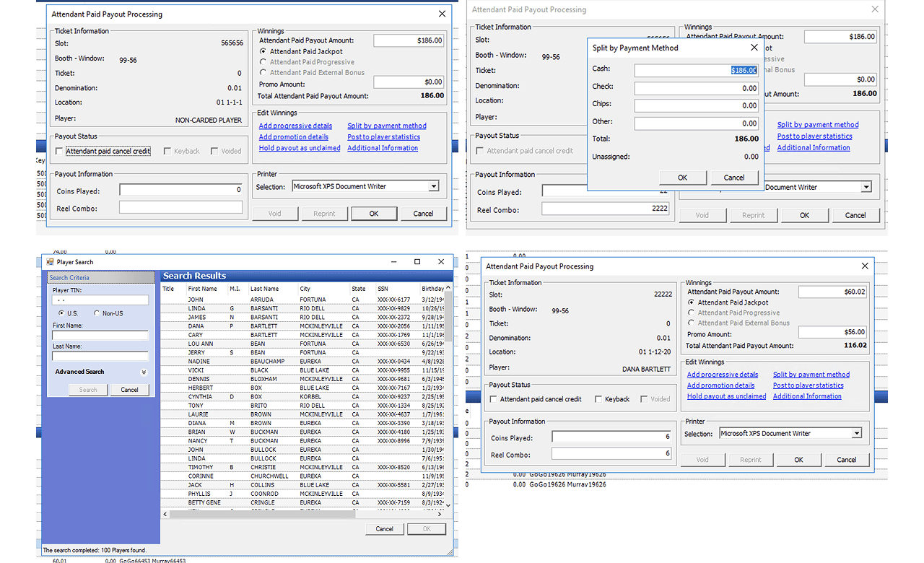This screenshot has width=924, height=563.
Task: Click Hold payout as unclaimed link
Action: pos(299,147)
